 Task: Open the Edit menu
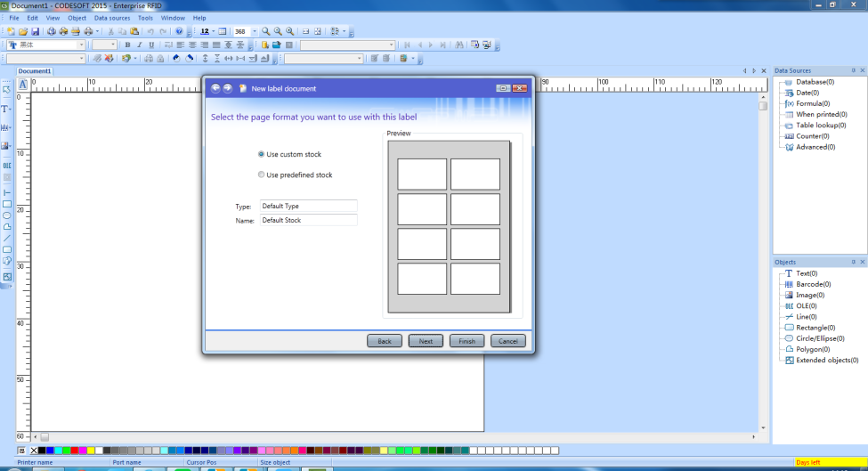33,19
